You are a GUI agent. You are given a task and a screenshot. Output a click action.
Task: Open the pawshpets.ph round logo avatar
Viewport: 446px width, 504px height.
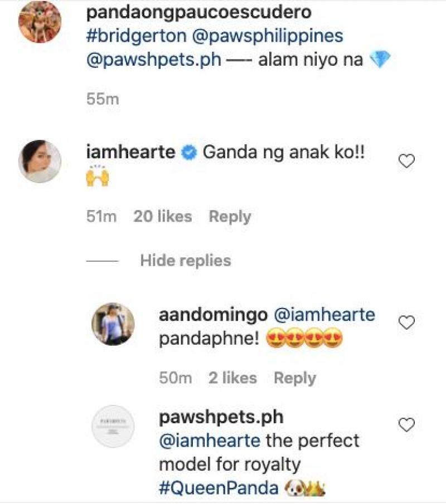pyautogui.click(x=113, y=426)
